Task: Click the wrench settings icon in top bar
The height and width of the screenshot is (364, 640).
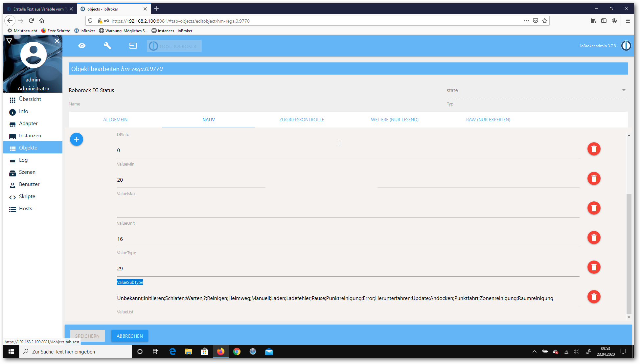Action: coord(107,46)
